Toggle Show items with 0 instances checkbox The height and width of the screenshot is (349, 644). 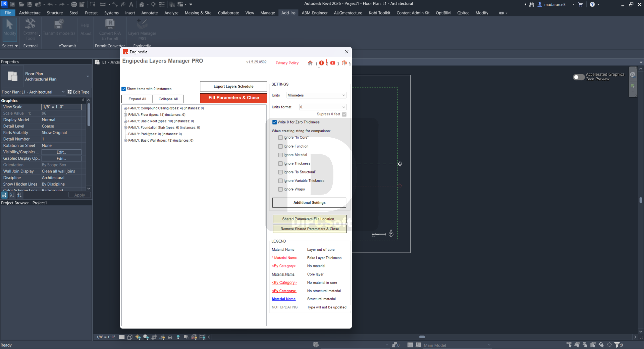pos(123,89)
